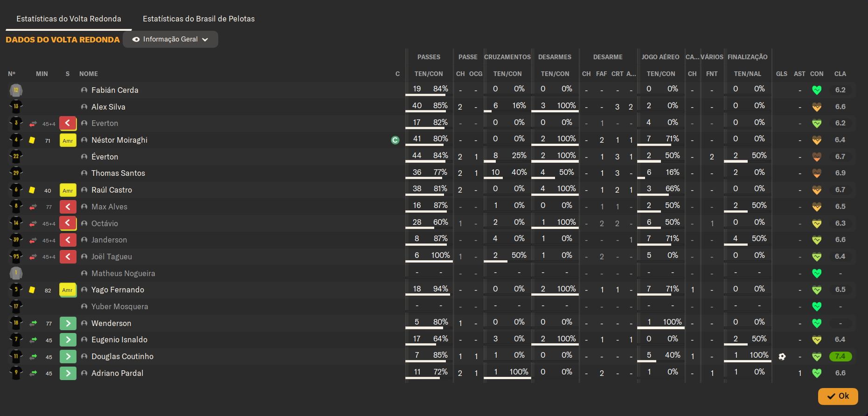Click Wenderson's 100% aerial value
The height and width of the screenshot is (416, 868).
pyautogui.click(x=672, y=322)
